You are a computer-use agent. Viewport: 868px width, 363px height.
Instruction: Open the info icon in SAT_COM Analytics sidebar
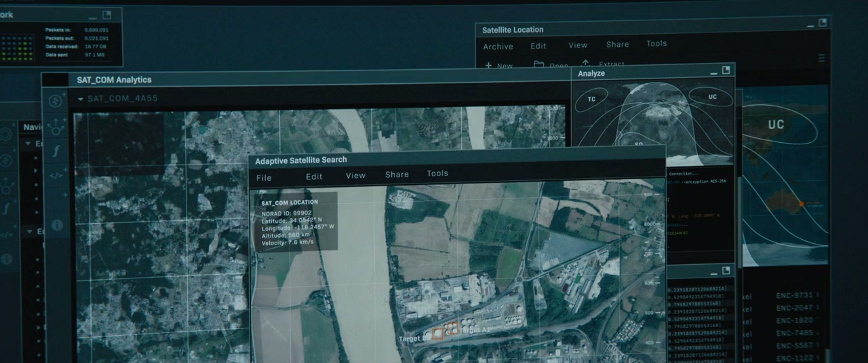(x=56, y=224)
